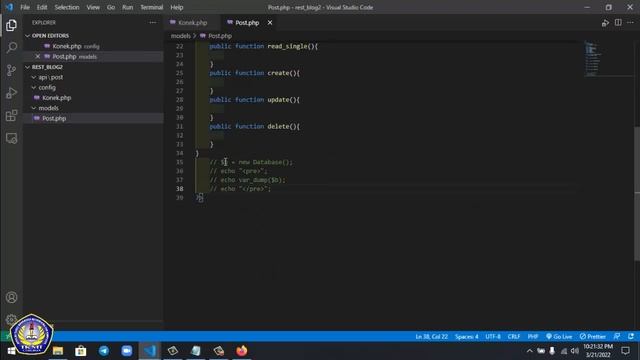The image size is (640, 360).
Task: Click Ln 38, Col 22 in status bar
Action: point(431,336)
